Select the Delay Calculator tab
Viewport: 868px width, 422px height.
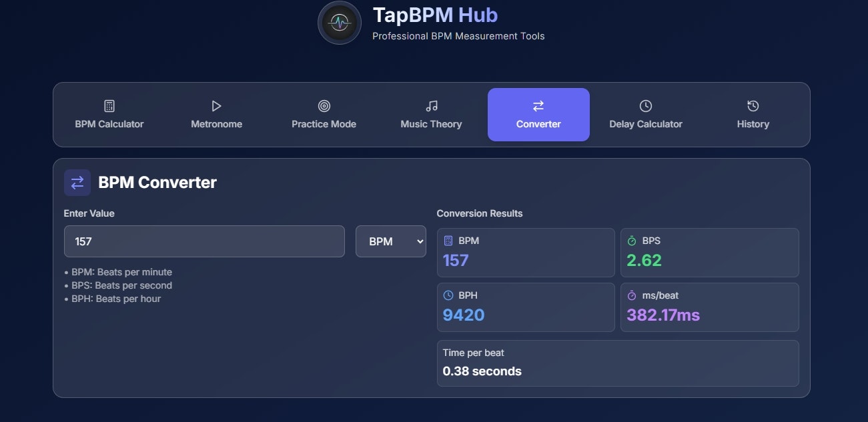click(646, 115)
